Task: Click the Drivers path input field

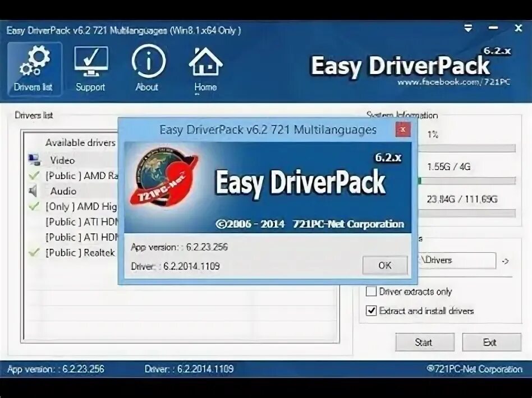Action: [x=456, y=260]
